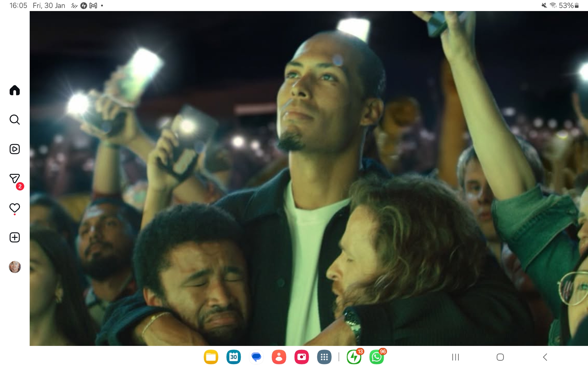Launch My Files from taskbar

pyautogui.click(x=211, y=357)
